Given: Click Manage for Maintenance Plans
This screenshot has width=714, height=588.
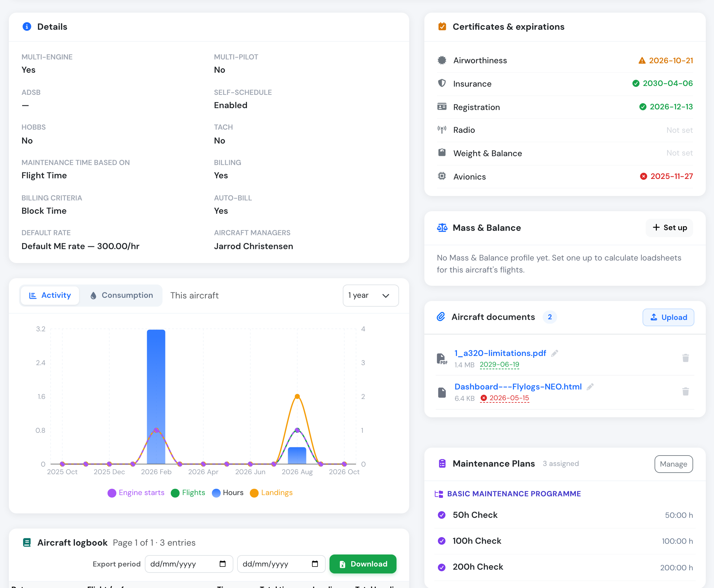Looking at the screenshot, I should click(673, 464).
